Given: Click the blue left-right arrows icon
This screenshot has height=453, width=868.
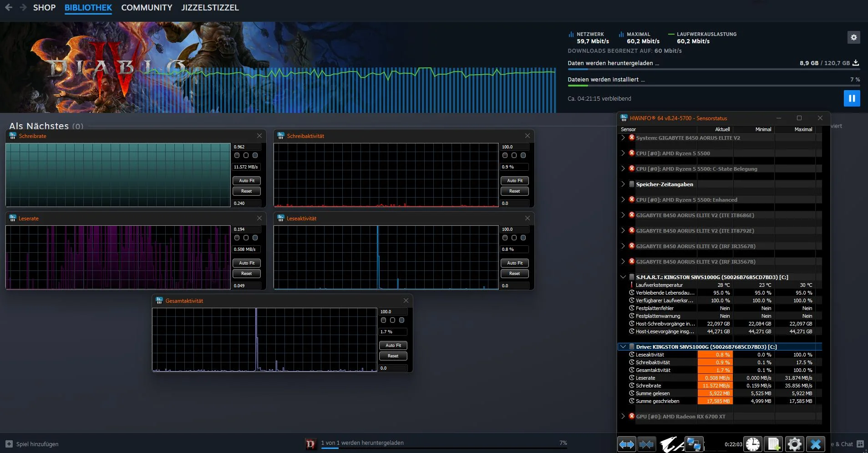Looking at the screenshot, I should pos(627,444).
